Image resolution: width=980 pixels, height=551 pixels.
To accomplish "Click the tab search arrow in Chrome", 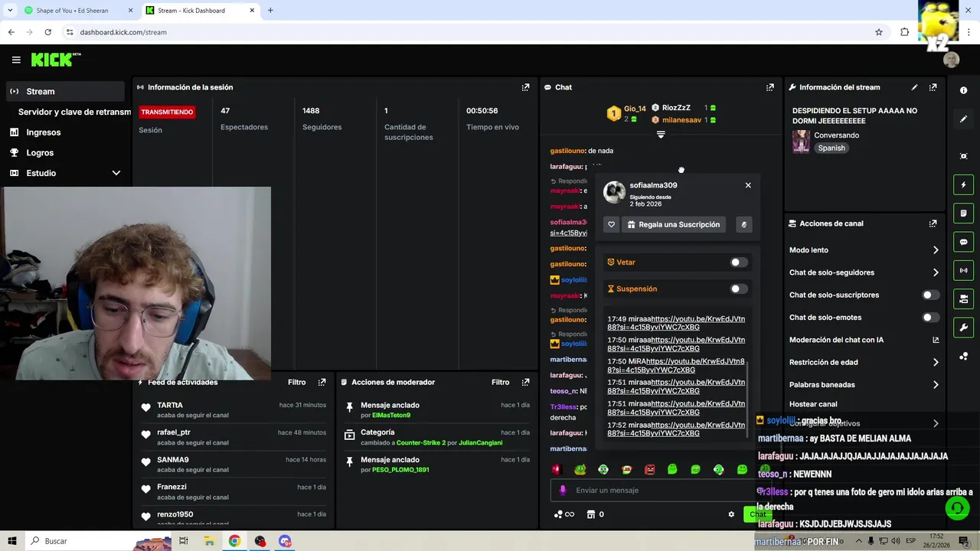I will (10, 11).
